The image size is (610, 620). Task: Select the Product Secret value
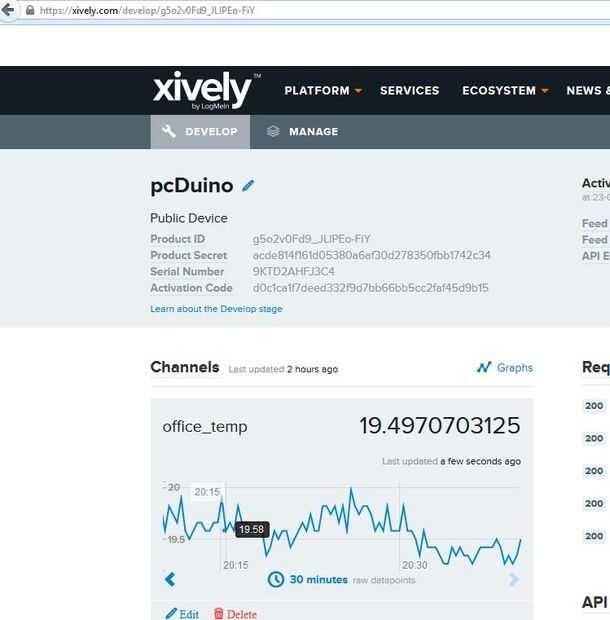[x=371, y=255]
